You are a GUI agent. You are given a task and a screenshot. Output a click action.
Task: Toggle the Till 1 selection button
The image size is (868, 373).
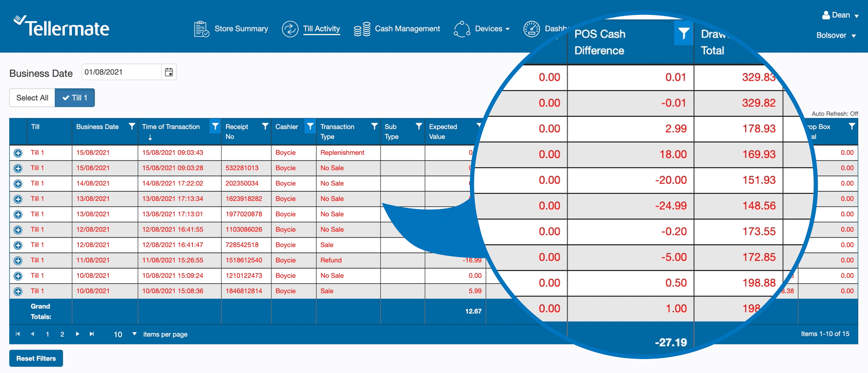click(75, 98)
